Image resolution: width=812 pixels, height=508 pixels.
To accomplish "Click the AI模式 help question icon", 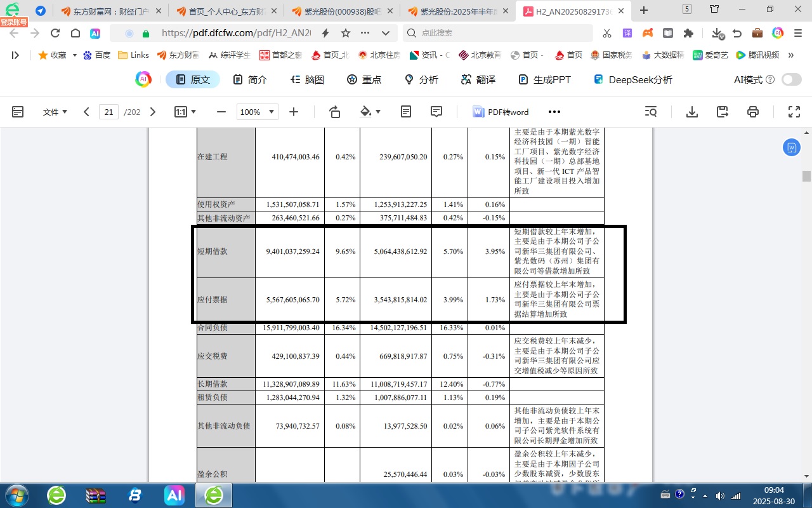I will pyautogui.click(x=770, y=79).
